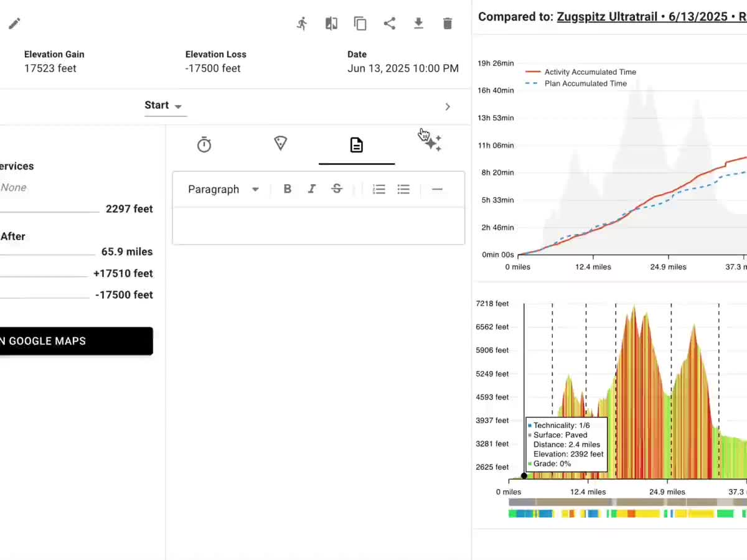Delete the plan using the trash icon

[x=448, y=23]
